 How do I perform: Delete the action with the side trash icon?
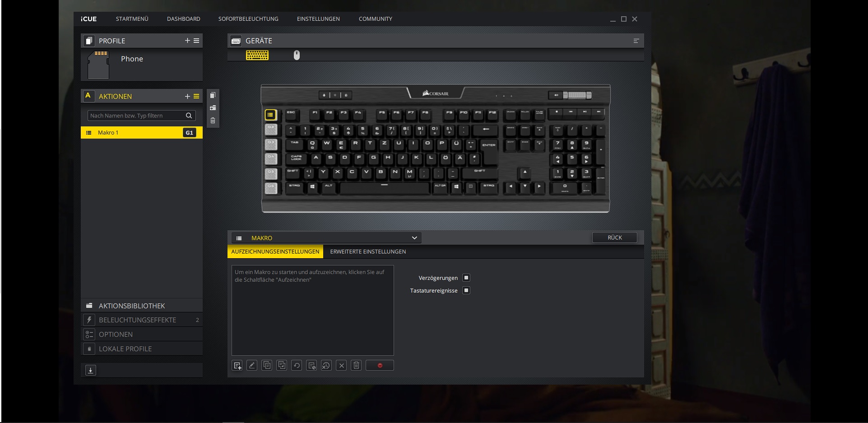(x=213, y=121)
